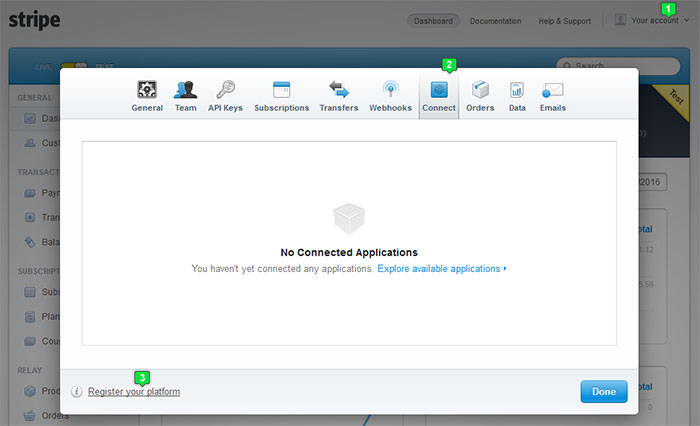Open the General settings gear icon
Image resolution: width=700 pixels, height=426 pixels.
pyautogui.click(x=147, y=90)
